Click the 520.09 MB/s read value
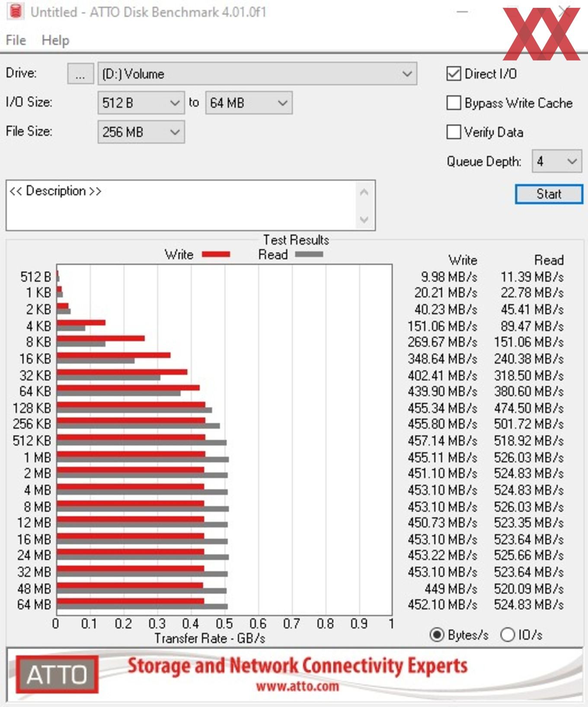Viewport: 588px width, 707px height. 529,589
